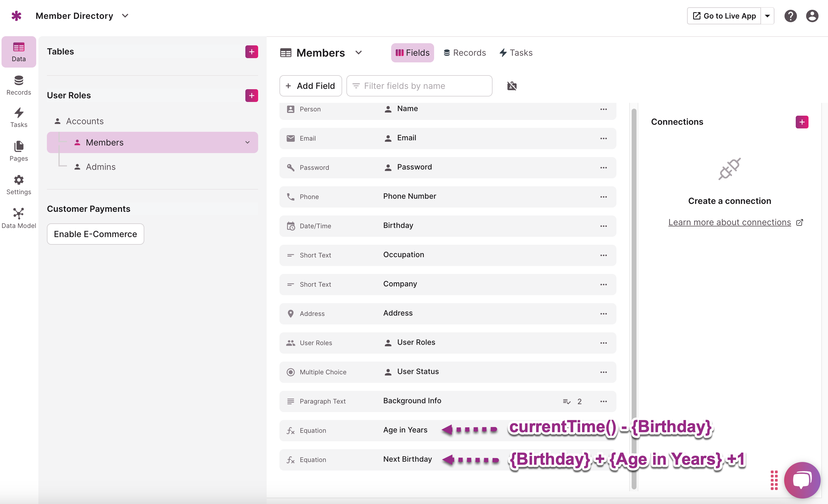The height and width of the screenshot is (504, 828).
Task: Add a connection using the plus icon
Action: coord(802,122)
